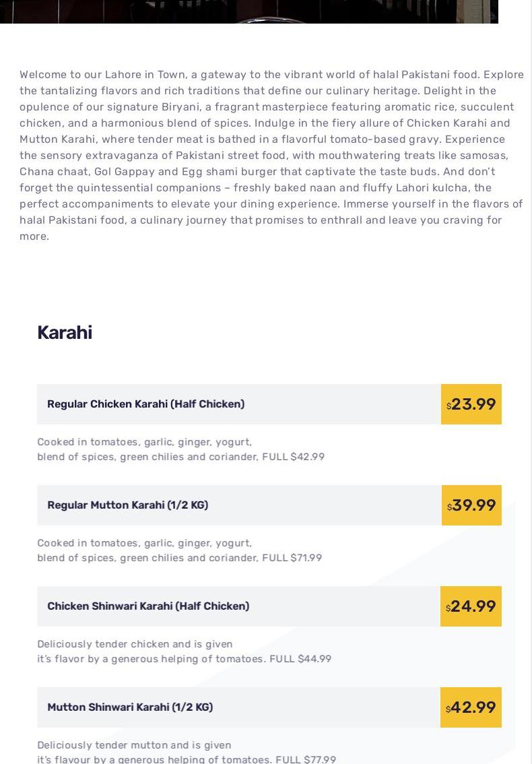The width and height of the screenshot is (532, 764).
Task: Click 'Pakistani street food' in the intro paragraph
Action: click(x=231, y=156)
